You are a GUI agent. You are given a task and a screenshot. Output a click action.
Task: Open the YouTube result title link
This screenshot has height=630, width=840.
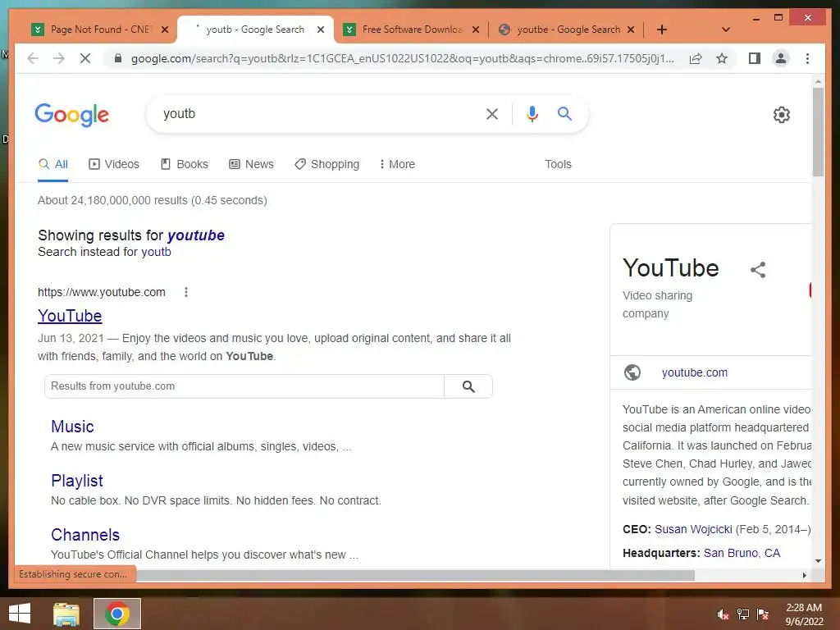pyautogui.click(x=70, y=316)
